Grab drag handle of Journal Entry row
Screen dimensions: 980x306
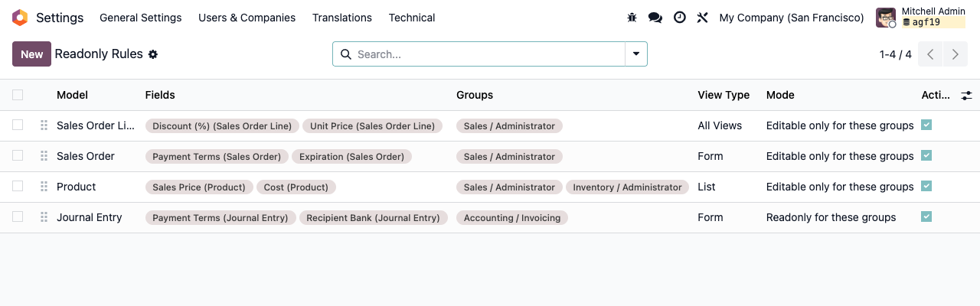44,217
